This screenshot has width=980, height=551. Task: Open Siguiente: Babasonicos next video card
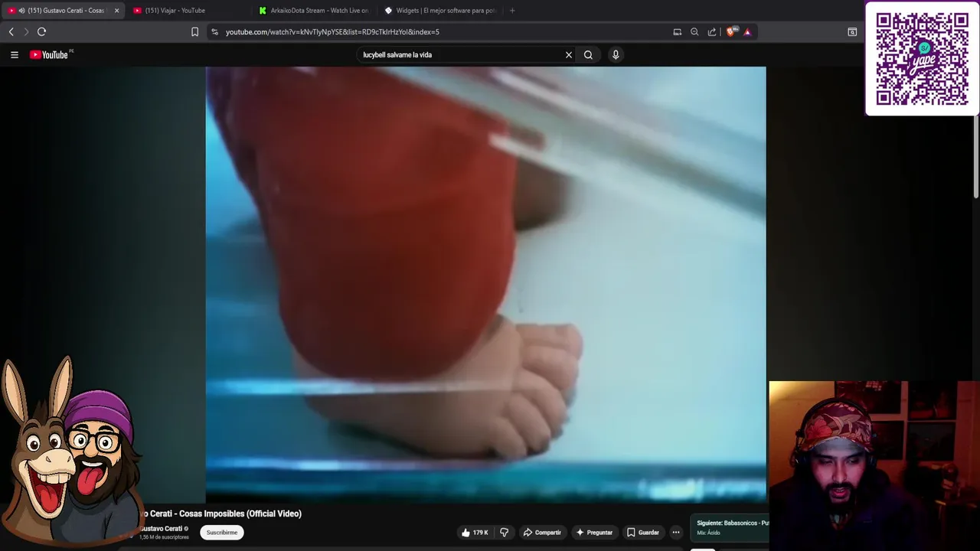(x=731, y=527)
